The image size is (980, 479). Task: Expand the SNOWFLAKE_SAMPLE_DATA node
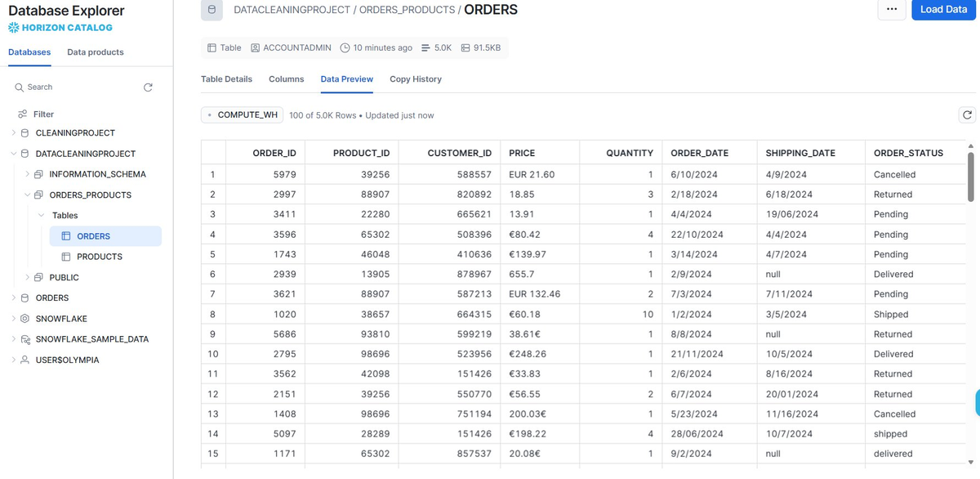[13, 339]
